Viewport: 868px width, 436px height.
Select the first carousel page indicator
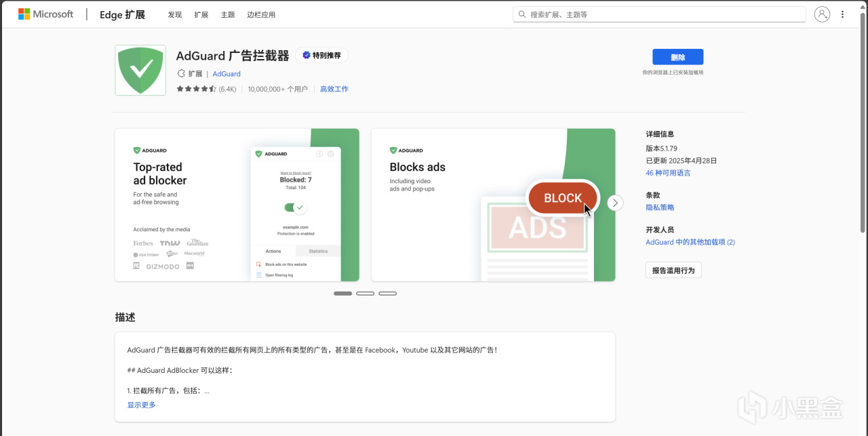point(343,294)
